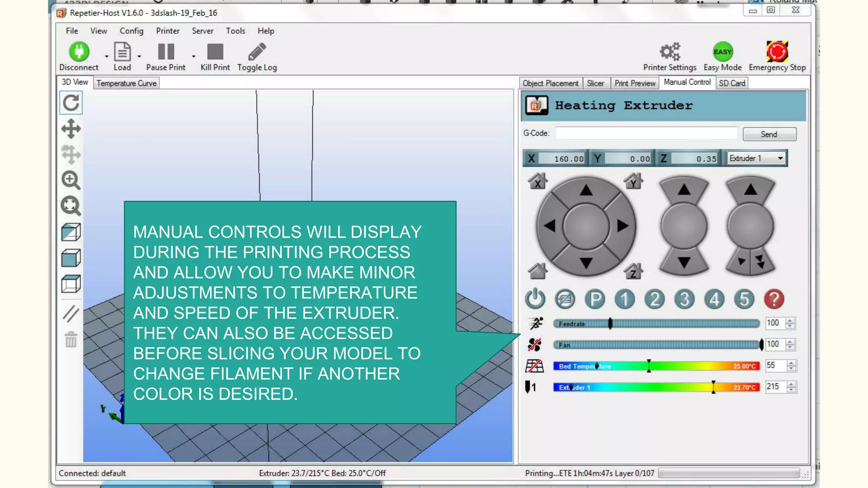Toggle printer power button
The image size is (868, 488).
[x=535, y=299]
